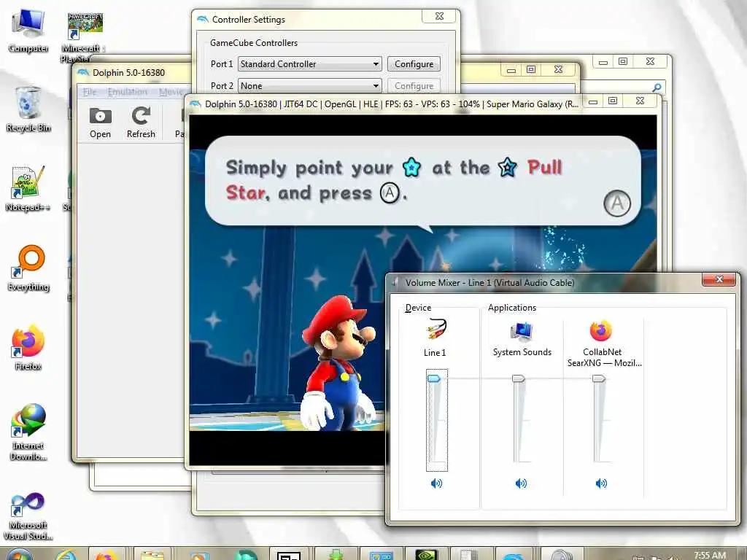
Task: Click Configure for GameCube Port 1
Action: pos(414,64)
